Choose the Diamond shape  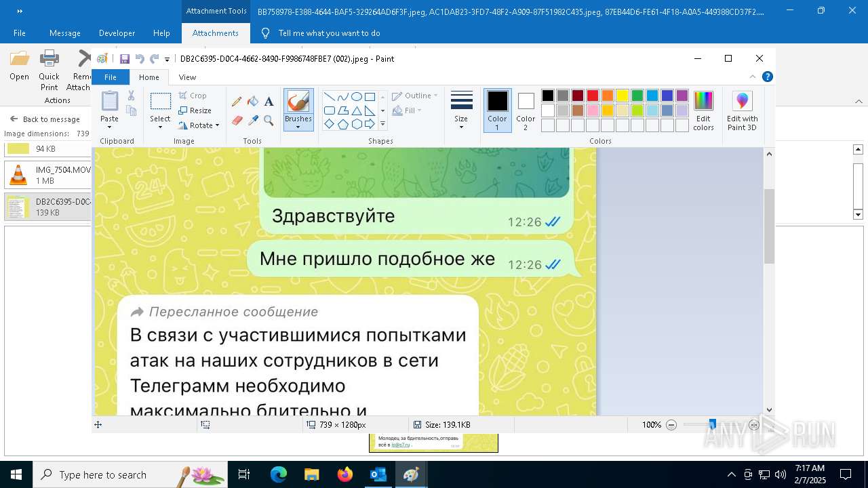pos(329,124)
